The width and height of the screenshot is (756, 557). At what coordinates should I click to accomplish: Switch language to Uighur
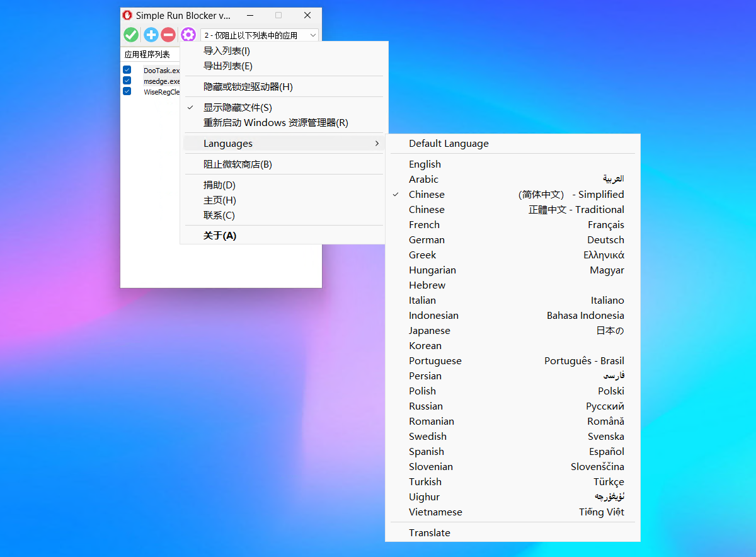[x=513, y=497]
